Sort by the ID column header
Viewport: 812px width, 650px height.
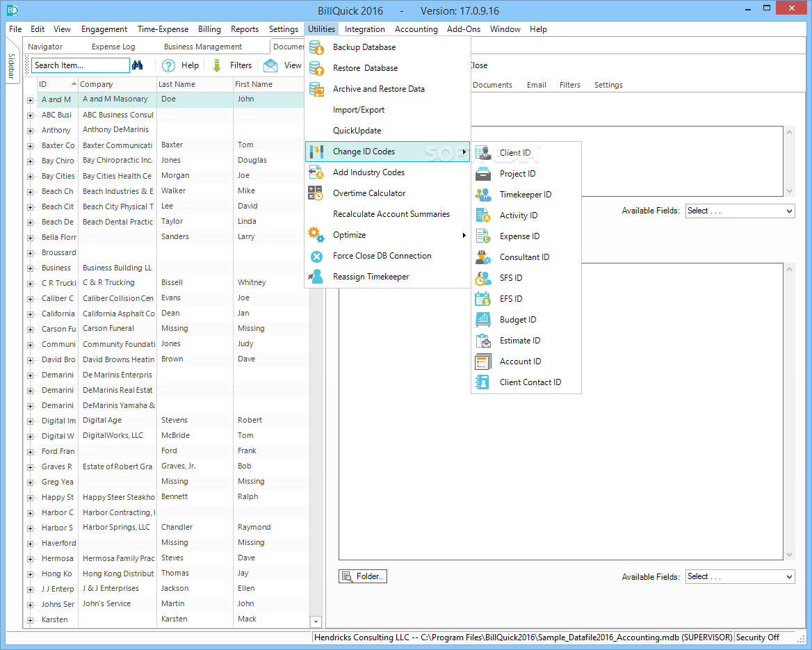[57, 84]
